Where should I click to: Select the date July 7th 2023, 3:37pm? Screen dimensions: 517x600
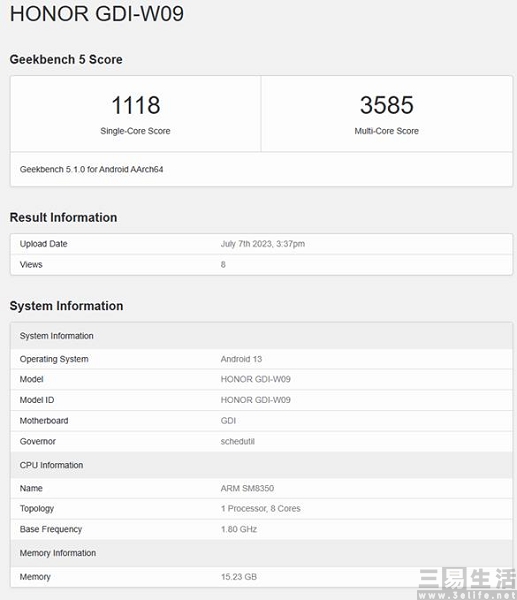(263, 244)
